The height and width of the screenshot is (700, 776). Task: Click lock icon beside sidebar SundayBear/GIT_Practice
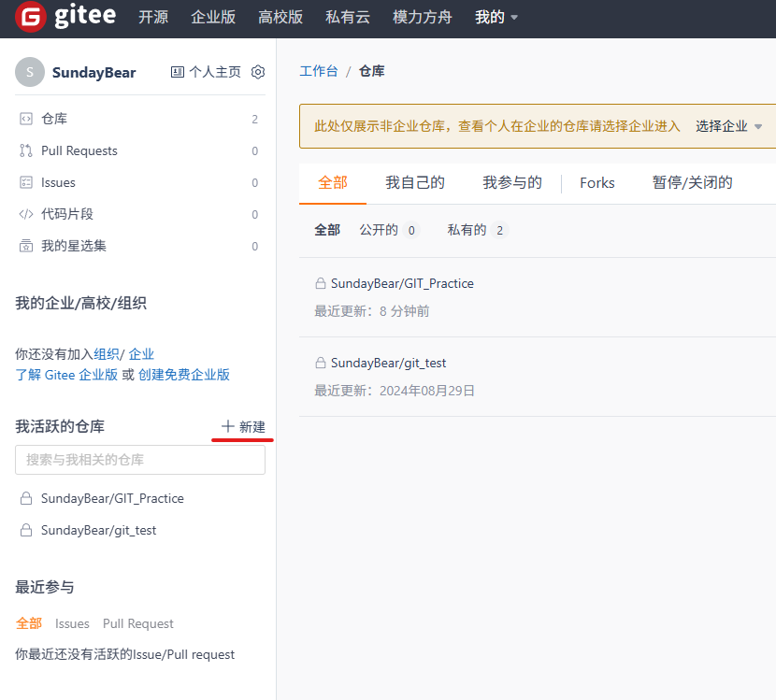(26, 498)
